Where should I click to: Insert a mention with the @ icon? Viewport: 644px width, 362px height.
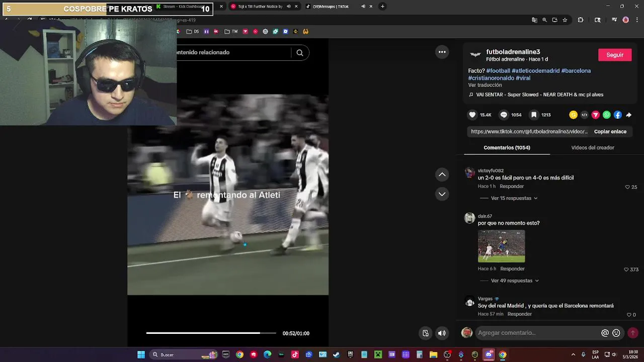(605, 333)
